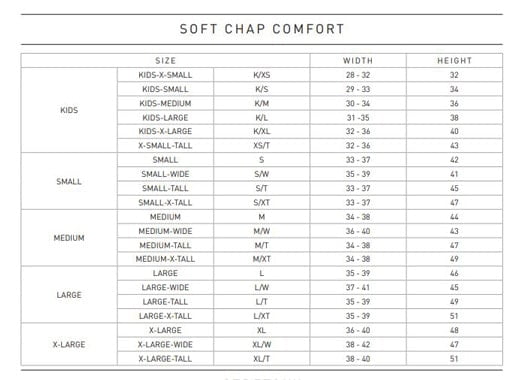The width and height of the screenshot is (529, 380).
Task: Click the MEDIUM category cell
Action: (x=69, y=238)
